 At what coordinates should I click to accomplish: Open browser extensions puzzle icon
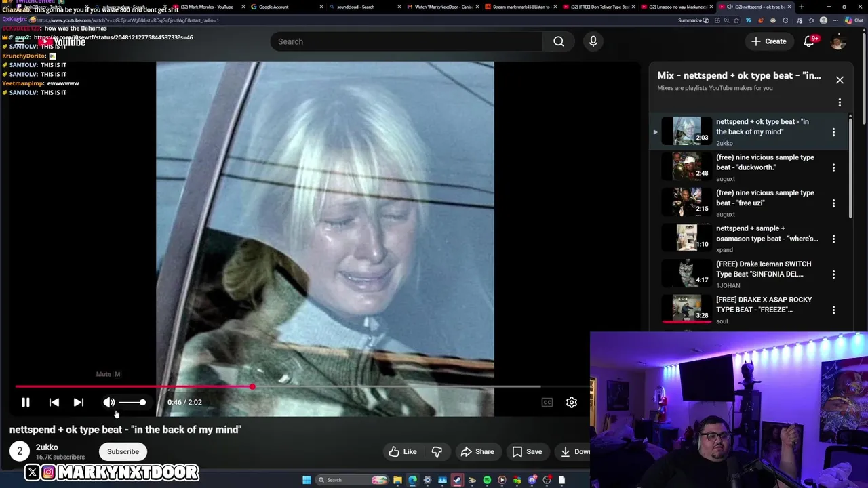coord(785,20)
